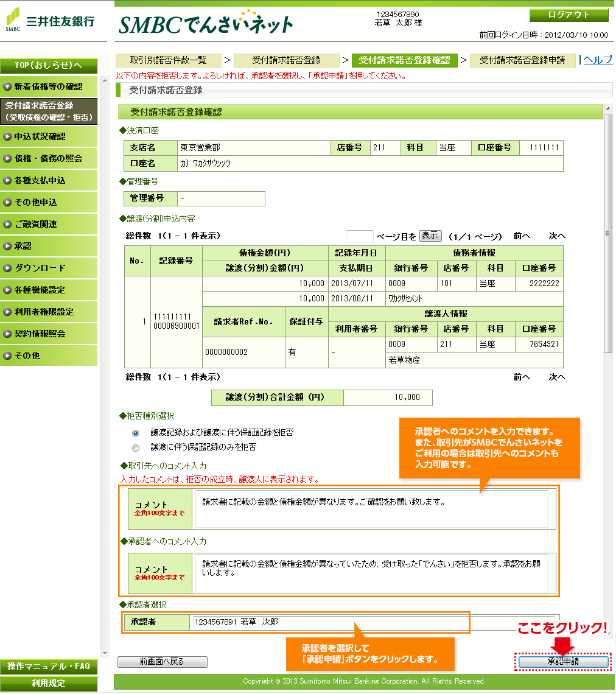Go to TOP(おしらせ)へ menu
This screenshot has height=694, width=616.
[x=49, y=66]
